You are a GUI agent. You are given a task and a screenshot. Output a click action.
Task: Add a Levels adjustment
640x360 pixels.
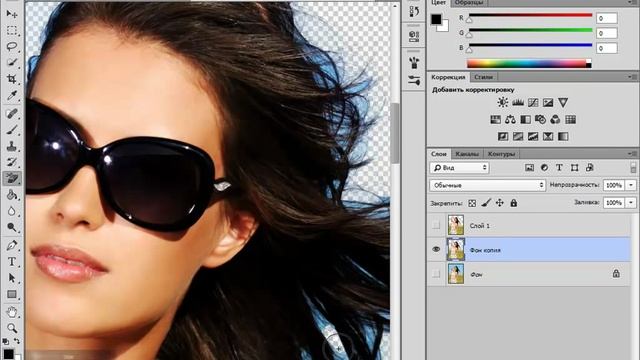(x=518, y=102)
